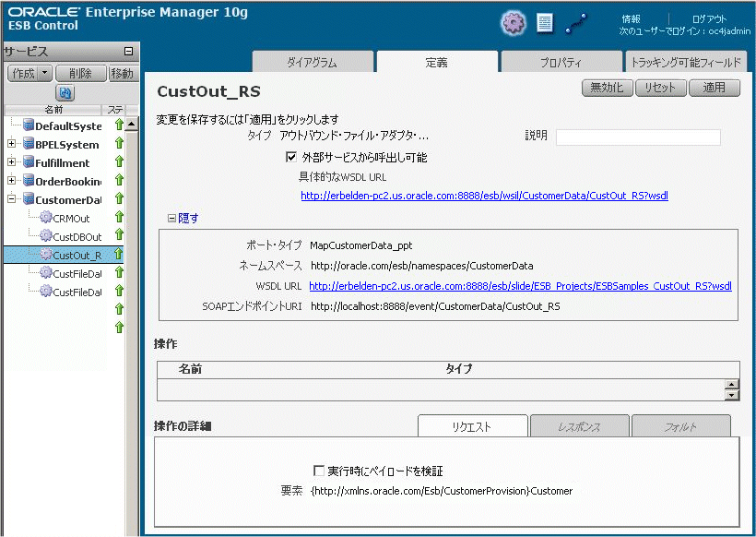The width and height of the screenshot is (756, 537).
Task: Click the DefaultSystem database icon
Action: [29, 125]
